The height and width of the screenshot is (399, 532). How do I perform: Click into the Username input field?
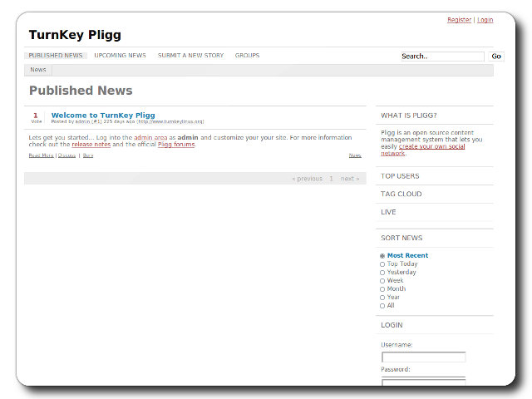(423, 357)
